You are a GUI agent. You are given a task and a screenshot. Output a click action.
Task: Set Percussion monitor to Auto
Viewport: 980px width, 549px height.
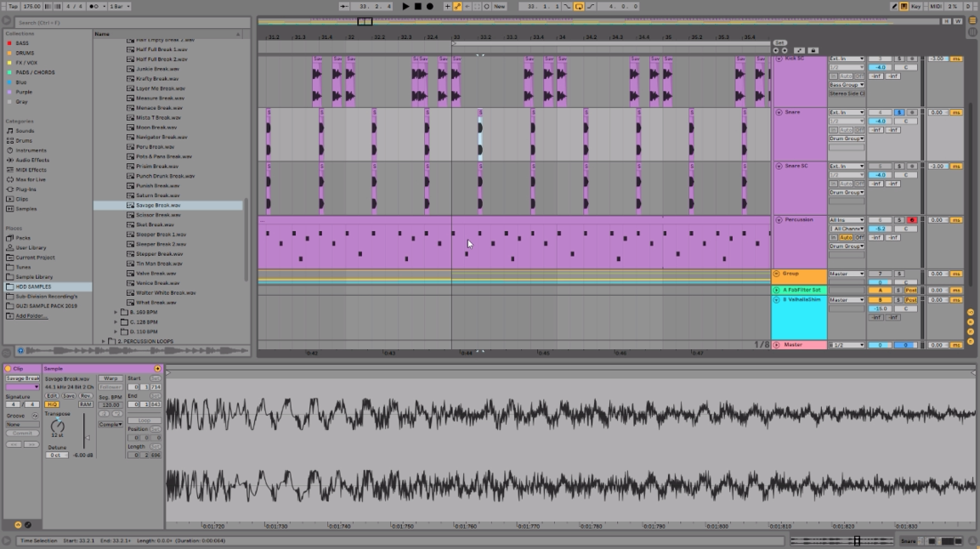[x=846, y=238]
